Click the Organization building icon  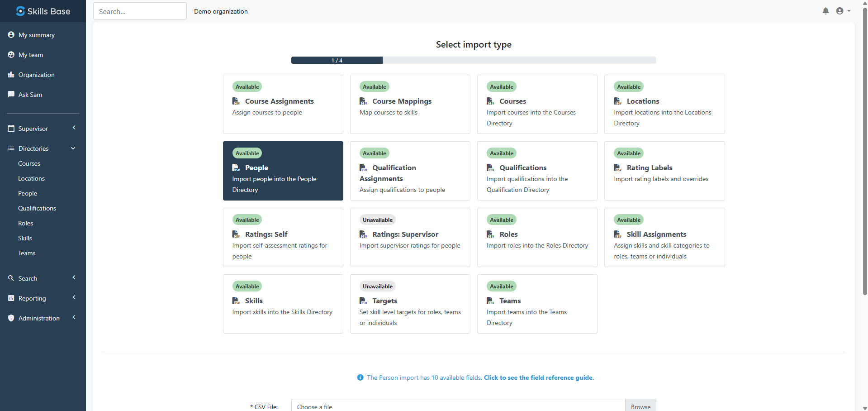11,75
